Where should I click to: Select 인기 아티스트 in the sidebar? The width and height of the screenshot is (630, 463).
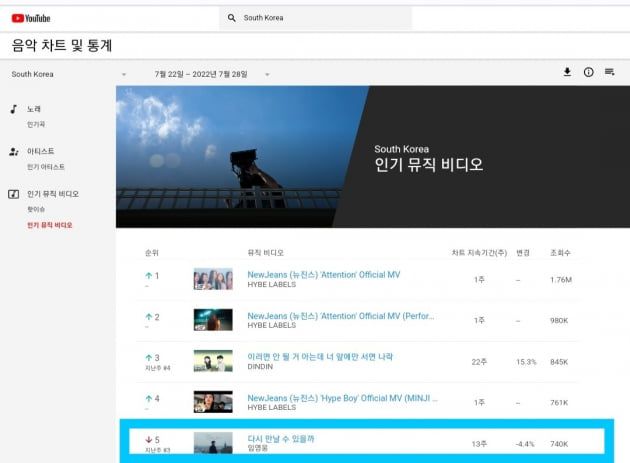click(46, 167)
